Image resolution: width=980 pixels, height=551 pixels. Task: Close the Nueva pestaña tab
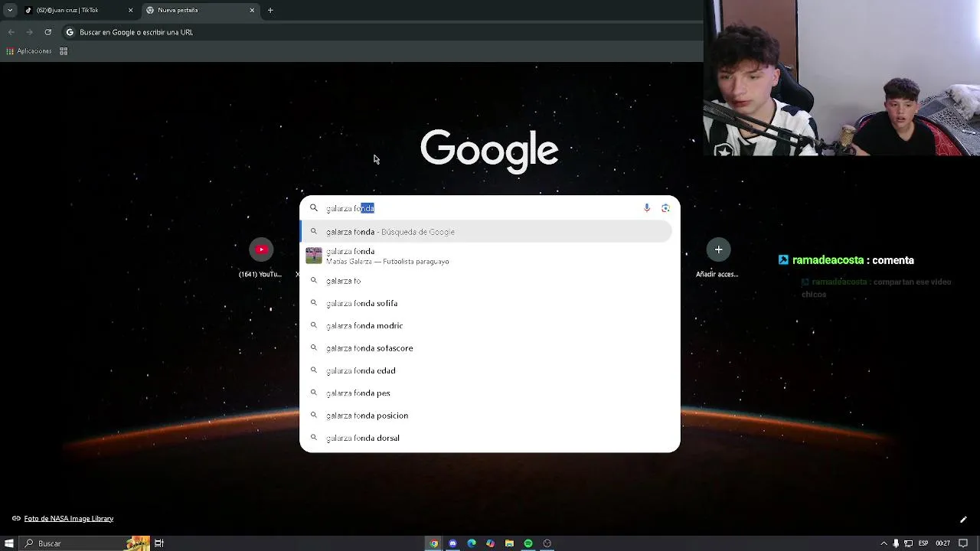[x=252, y=10]
